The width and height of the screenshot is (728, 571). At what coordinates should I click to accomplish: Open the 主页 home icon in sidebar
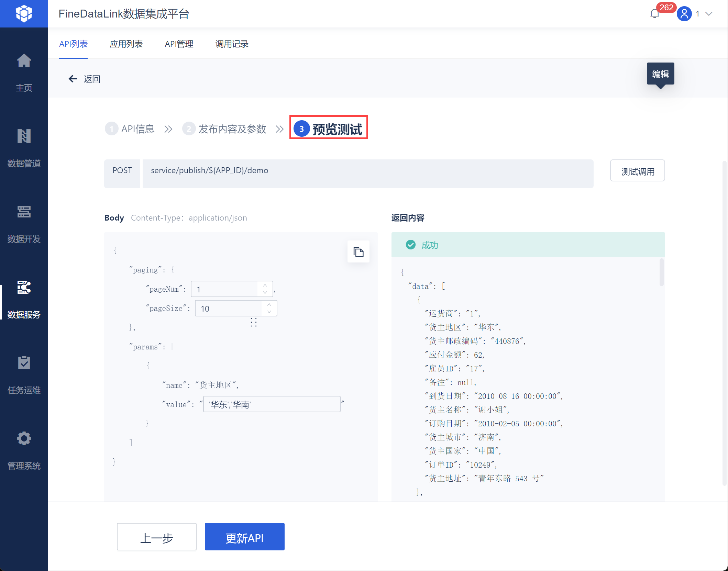click(x=24, y=61)
